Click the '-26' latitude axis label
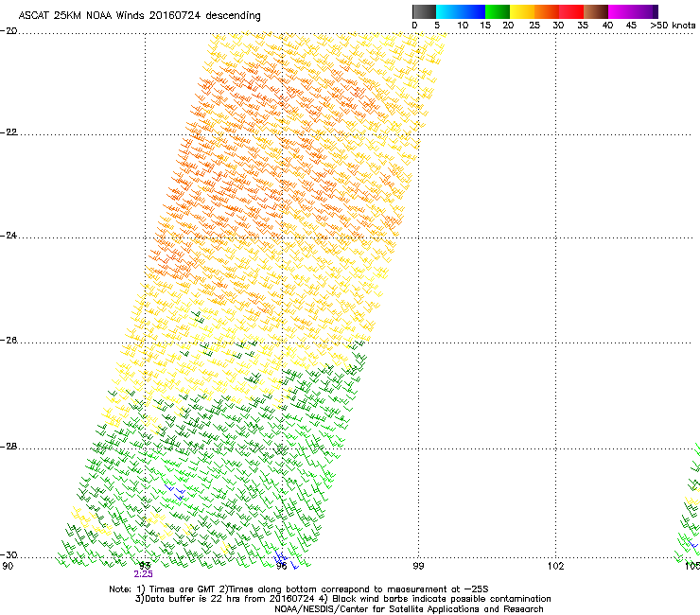This screenshot has height=615, width=700. 9,341
